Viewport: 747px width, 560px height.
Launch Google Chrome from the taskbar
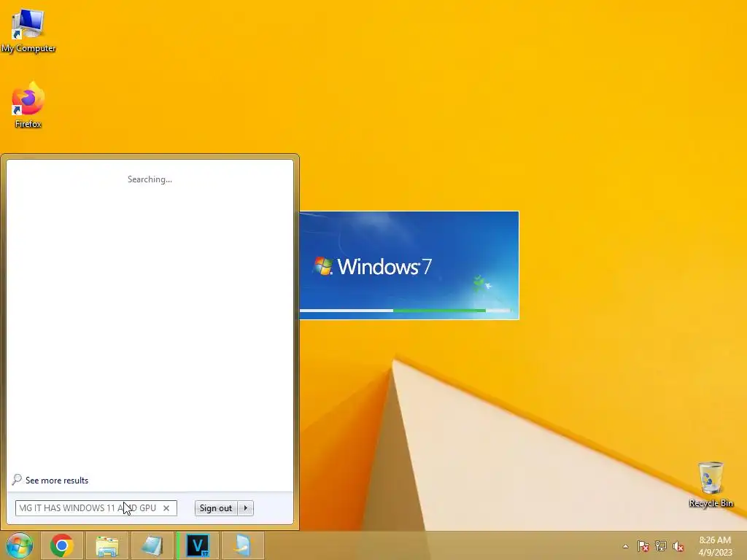62,545
